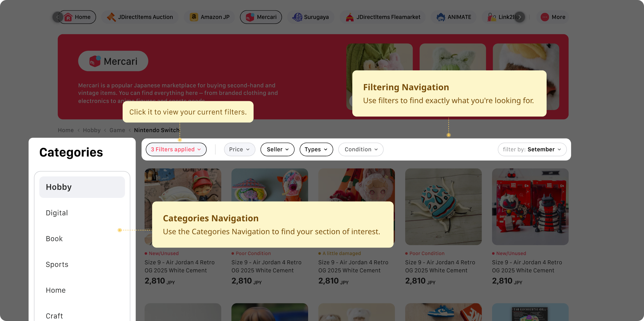
Task: Choose Digital in Categories list
Action: coord(57,213)
